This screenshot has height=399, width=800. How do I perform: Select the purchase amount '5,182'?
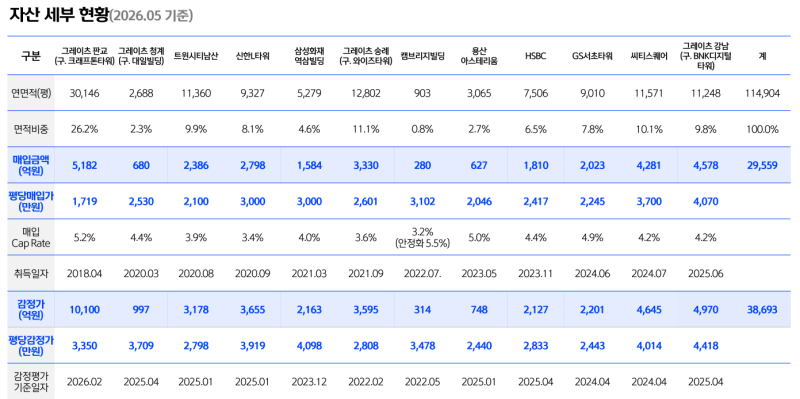(85, 165)
